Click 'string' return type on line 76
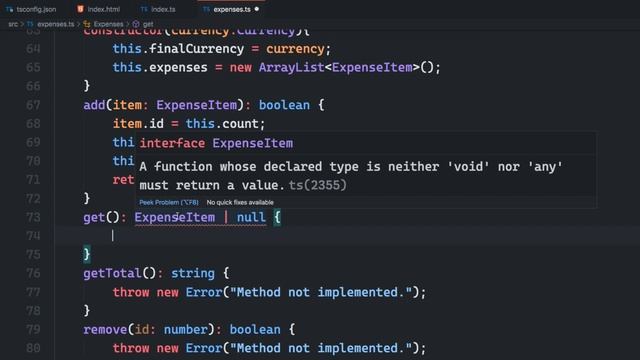This screenshot has width=640, height=360. click(x=193, y=273)
